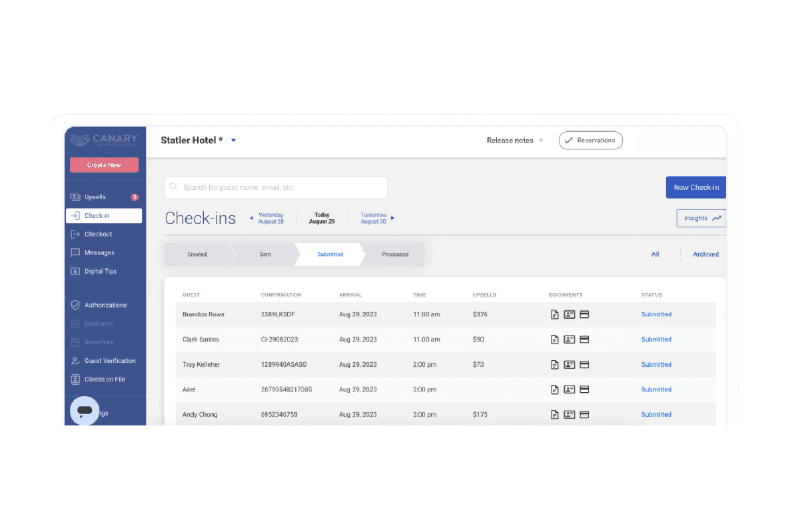Expand the Statler Hotel dropdown arrow
This screenshot has width=798, height=532.
[233, 140]
